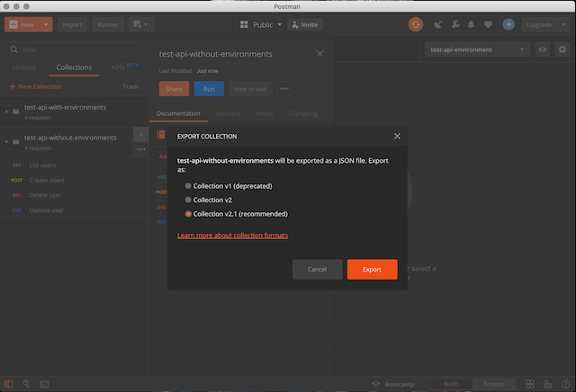Click the environment quick look eye icon
This screenshot has width=576, height=392.
pos(542,49)
